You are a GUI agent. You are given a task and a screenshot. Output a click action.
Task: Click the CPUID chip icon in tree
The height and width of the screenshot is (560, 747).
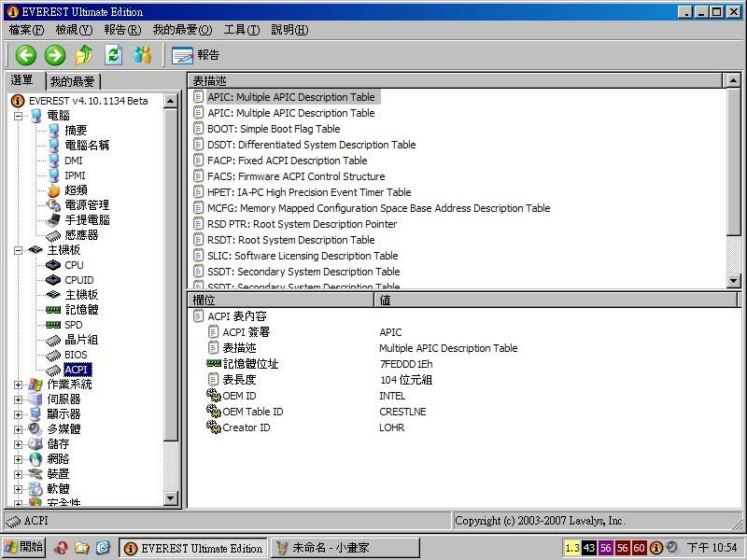53,280
